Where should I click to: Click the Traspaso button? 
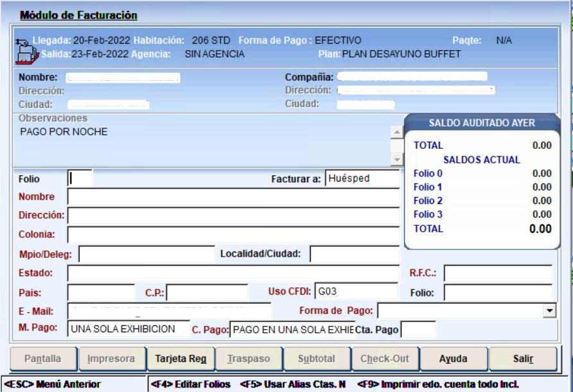coord(249,359)
